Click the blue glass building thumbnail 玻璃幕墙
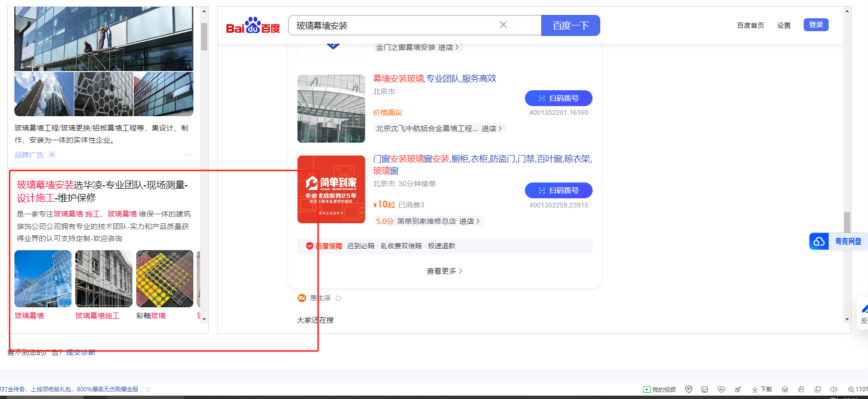The height and width of the screenshot is (399, 868). tap(43, 278)
